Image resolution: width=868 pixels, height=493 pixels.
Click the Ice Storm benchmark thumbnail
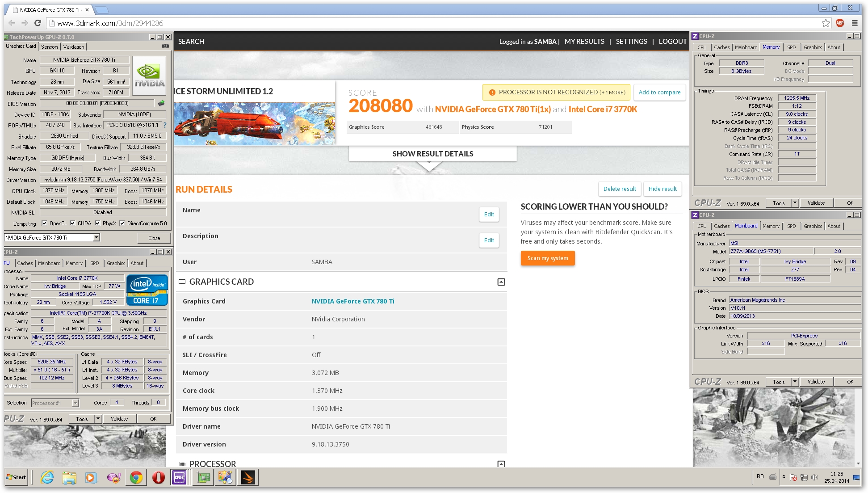255,124
